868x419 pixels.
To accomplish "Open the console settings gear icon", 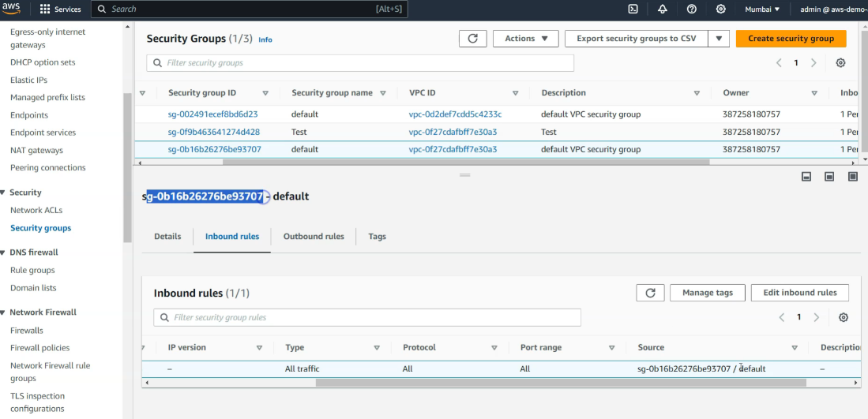I will 720,9.
